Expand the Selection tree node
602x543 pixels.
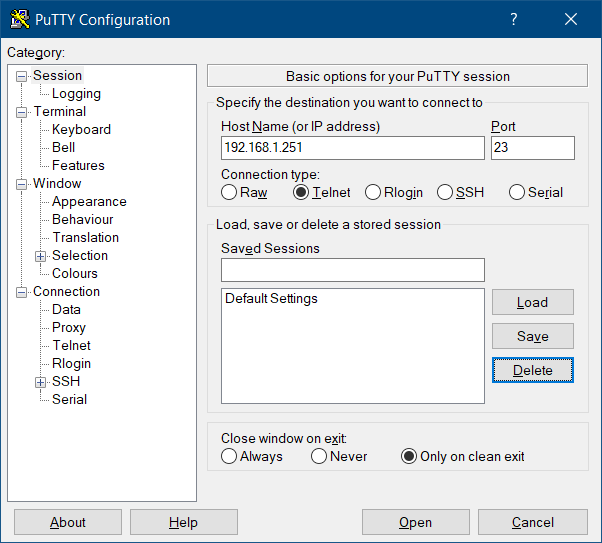pyautogui.click(x=41, y=256)
